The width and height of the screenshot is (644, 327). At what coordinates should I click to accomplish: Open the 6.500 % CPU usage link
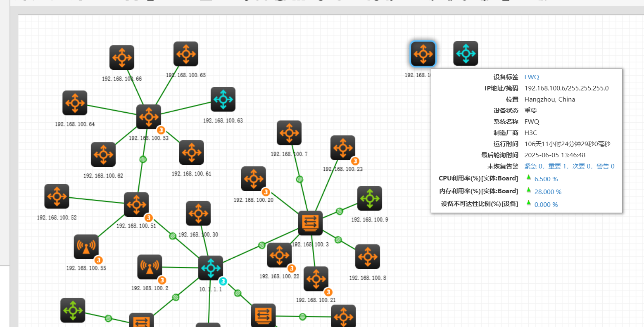pos(546,179)
